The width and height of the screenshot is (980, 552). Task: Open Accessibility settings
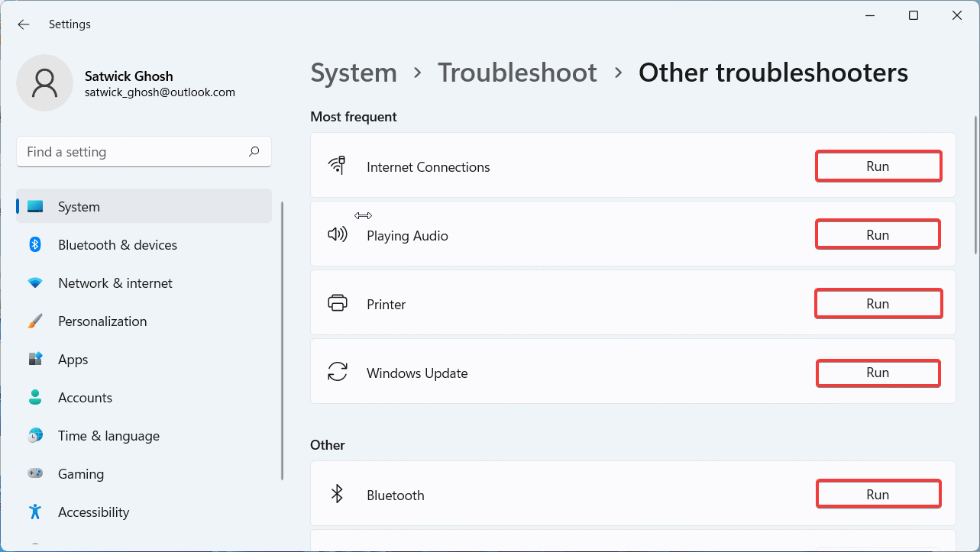click(x=144, y=512)
